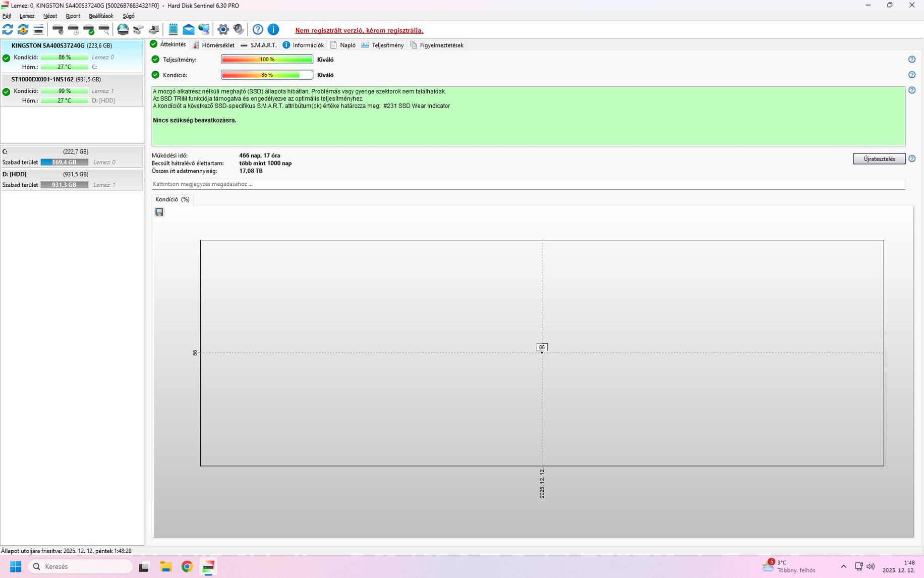Click the monitor with globe toolbar icon
The height and width of the screenshot is (578, 924).
(x=204, y=29)
